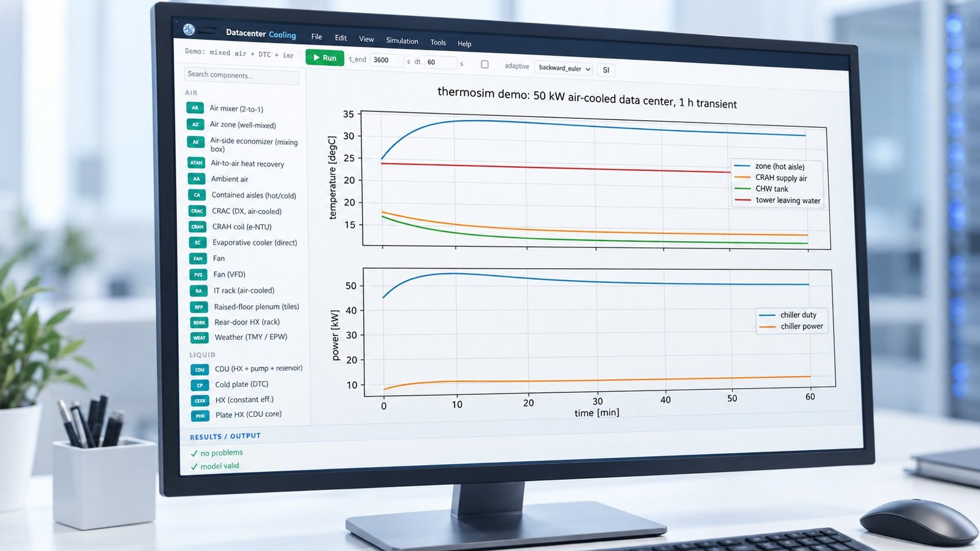Click the Ambient air AA icon
980x551 pixels.
[197, 179]
